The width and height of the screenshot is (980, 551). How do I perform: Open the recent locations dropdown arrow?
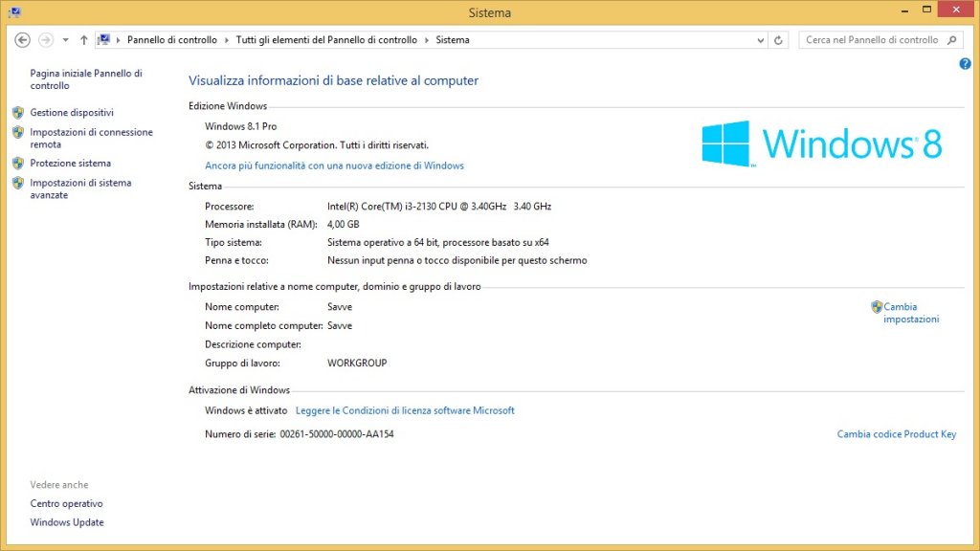[66, 40]
